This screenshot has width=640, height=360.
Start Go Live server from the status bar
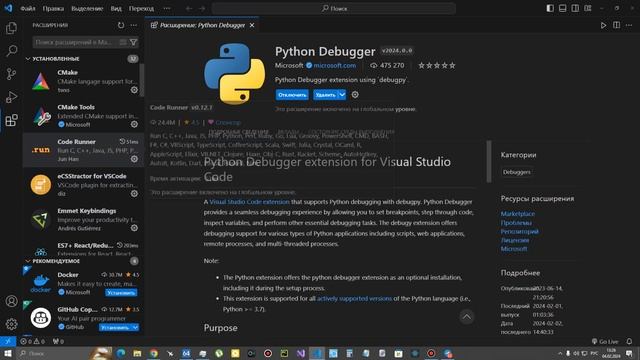[605, 341]
